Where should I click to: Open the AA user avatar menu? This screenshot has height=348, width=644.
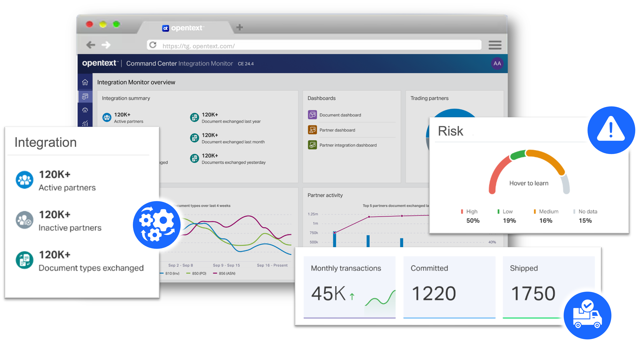pos(497,63)
